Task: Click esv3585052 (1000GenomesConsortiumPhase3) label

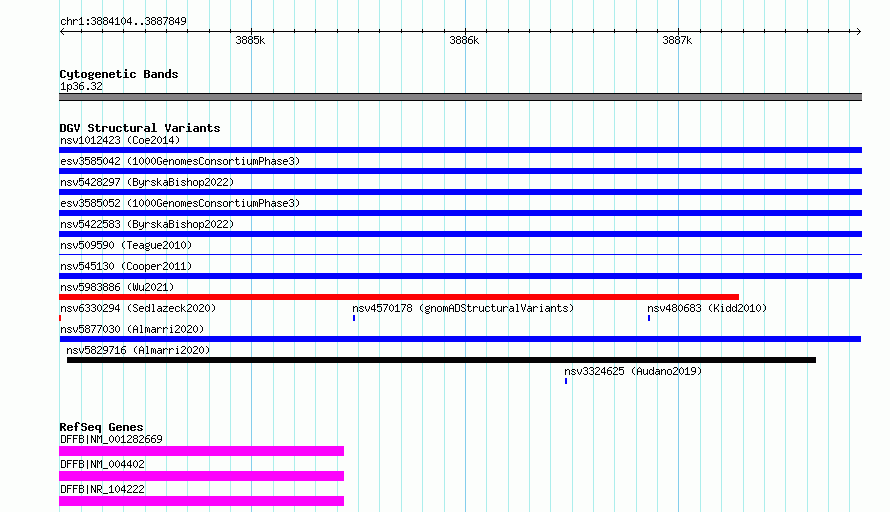Action: tap(180, 203)
